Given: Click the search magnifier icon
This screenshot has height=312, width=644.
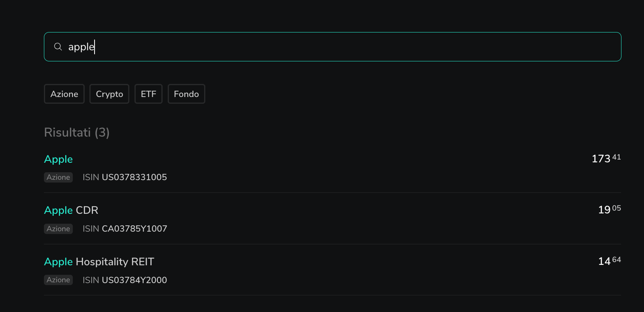Looking at the screenshot, I should [x=58, y=47].
